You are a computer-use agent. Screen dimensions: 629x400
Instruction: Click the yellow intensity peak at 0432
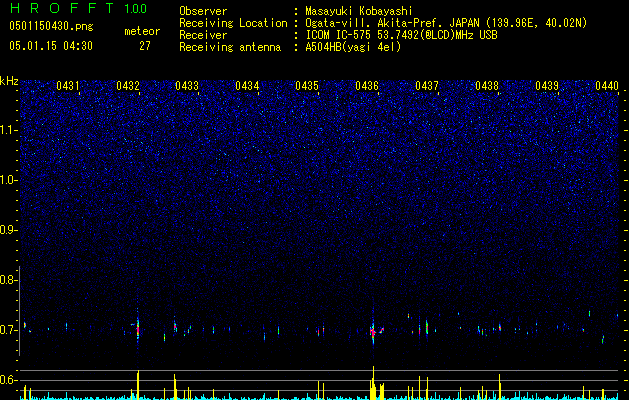(x=138, y=385)
